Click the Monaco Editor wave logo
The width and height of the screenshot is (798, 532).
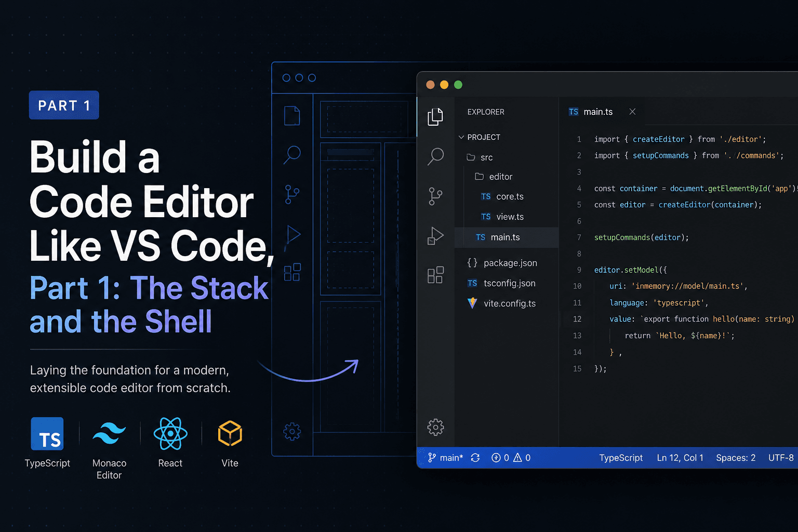click(109, 433)
